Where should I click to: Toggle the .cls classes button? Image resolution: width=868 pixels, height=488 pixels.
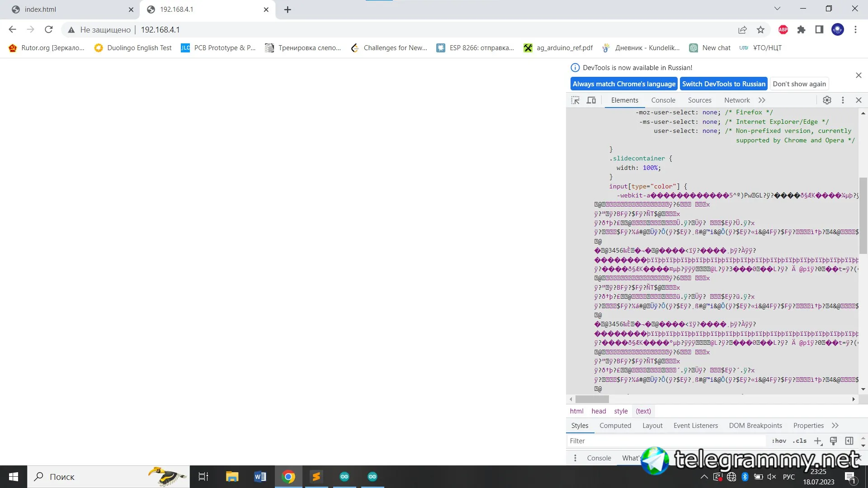(799, 441)
